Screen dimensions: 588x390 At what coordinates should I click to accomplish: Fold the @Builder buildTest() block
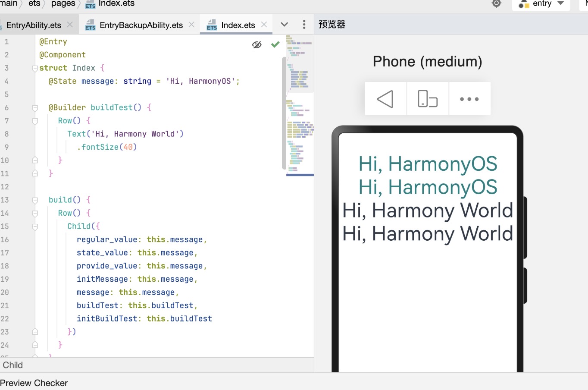tap(35, 108)
